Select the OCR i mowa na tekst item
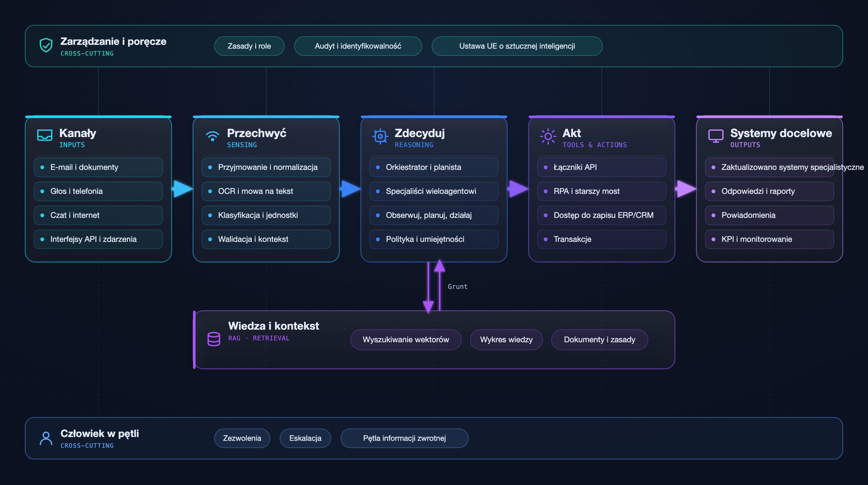868x485 pixels. [266, 191]
